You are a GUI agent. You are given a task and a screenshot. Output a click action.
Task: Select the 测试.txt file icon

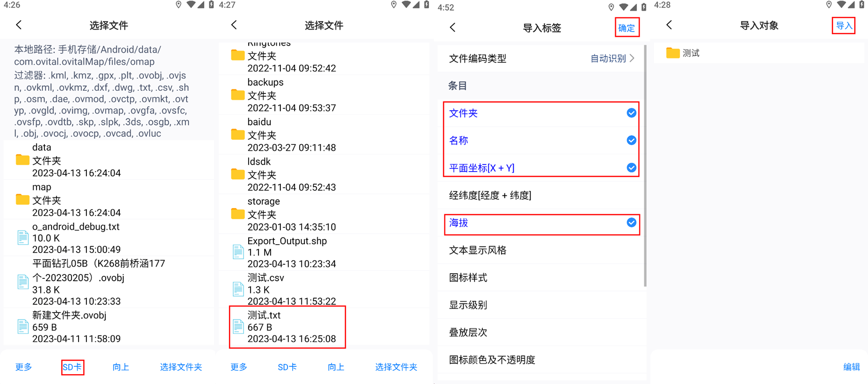[x=238, y=326]
